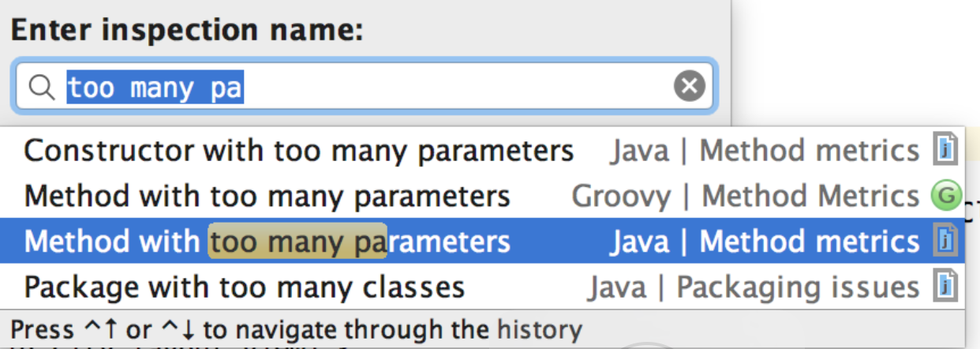Choose the Groovy Method with too many parameters
980x349 pixels.
point(484,196)
